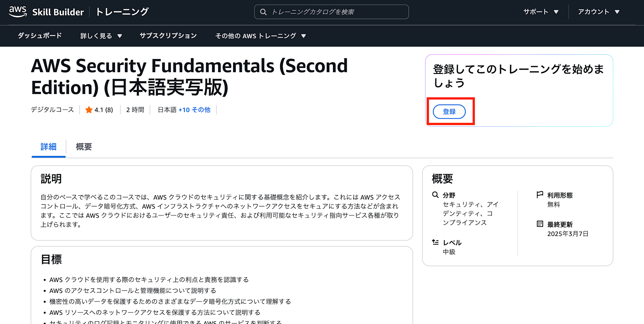Open the サポート dropdown menu

click(x=541, y=12)
